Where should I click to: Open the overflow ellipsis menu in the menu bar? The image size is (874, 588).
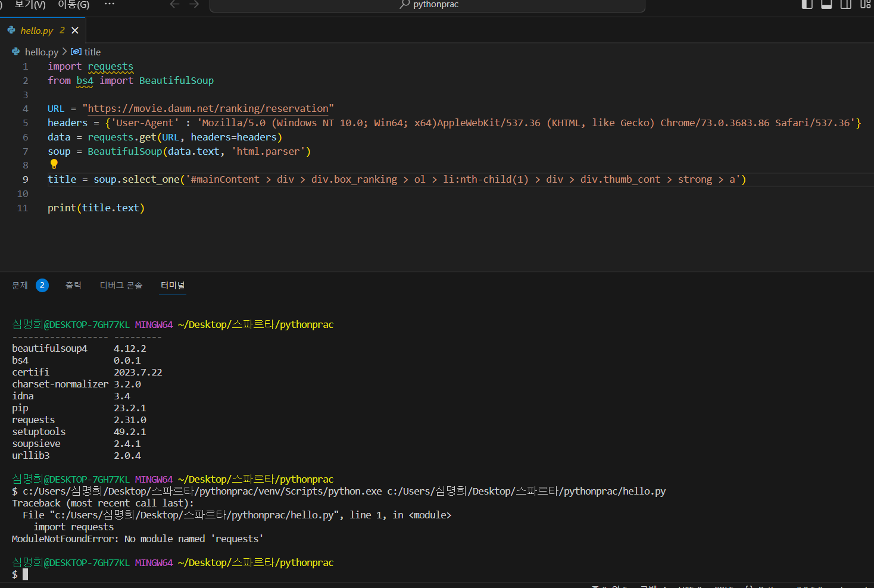(x=110, y=4)
